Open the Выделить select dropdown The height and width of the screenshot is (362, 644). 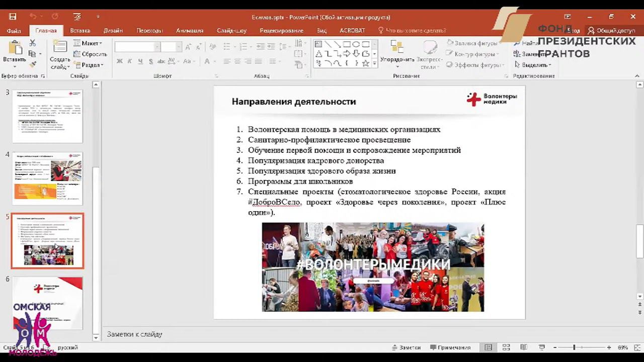tap(533, 65)
